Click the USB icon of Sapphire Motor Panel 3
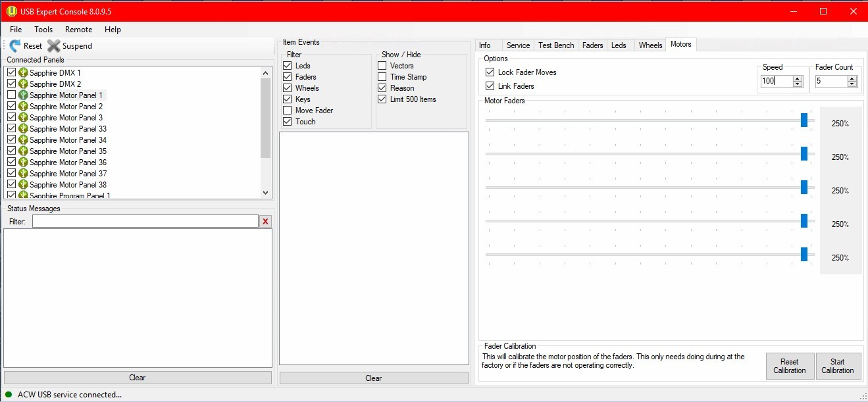The height and width of the screenshot is (402, 868). click(x=23, y=118)
